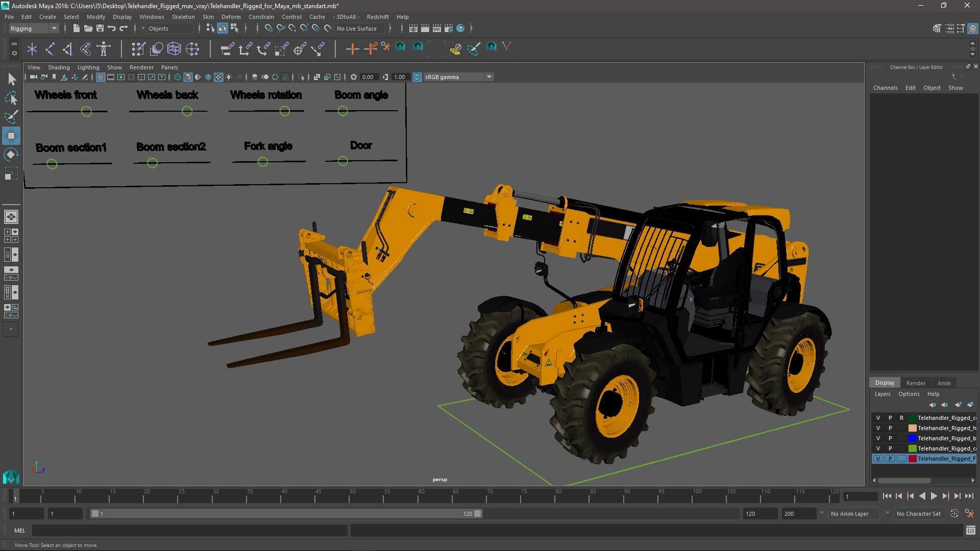Screen dimensions: 980x551
Task: Toggle visibility V of red Telehandler layer
Action: [878, 459]
